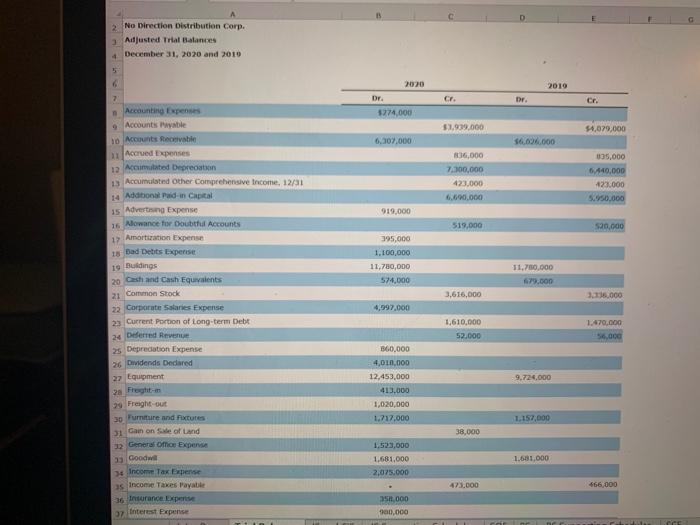
Task: Select the 'Amortization Expense' label cell
Action: [x=164, y=238]
